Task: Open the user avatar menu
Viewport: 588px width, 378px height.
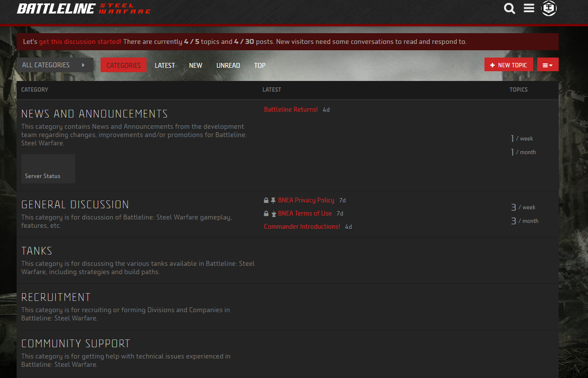Action: pyautogui.click(x=549, y=8)
